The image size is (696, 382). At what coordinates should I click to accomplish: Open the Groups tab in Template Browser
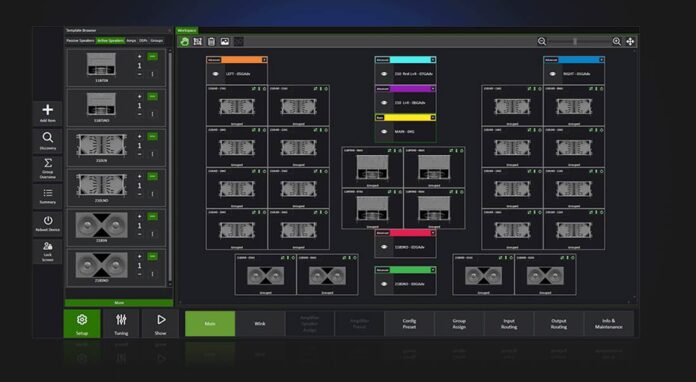(x=157, y=40)
